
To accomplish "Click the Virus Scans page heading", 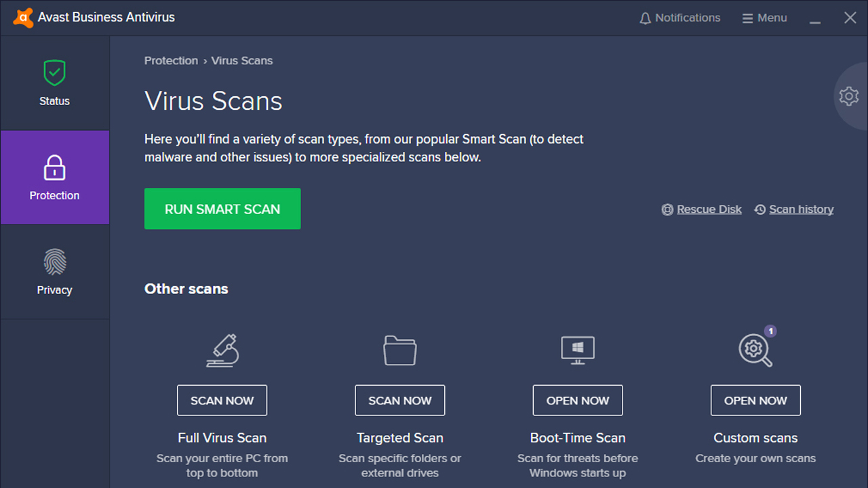I will pos(214,101).
